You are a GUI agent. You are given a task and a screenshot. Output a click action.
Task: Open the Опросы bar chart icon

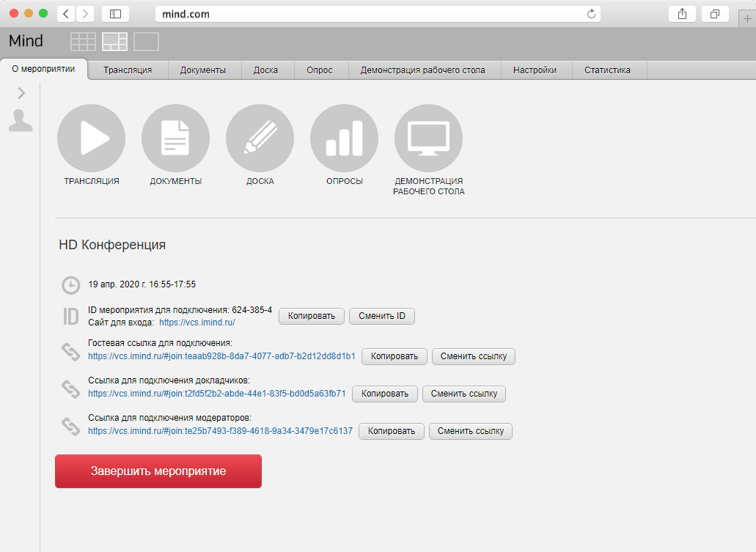pyautogui.click(x=344, y=138)
